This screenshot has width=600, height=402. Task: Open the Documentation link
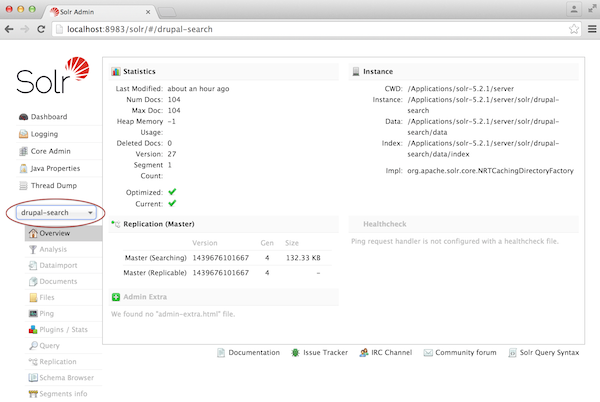pos(254,353)
